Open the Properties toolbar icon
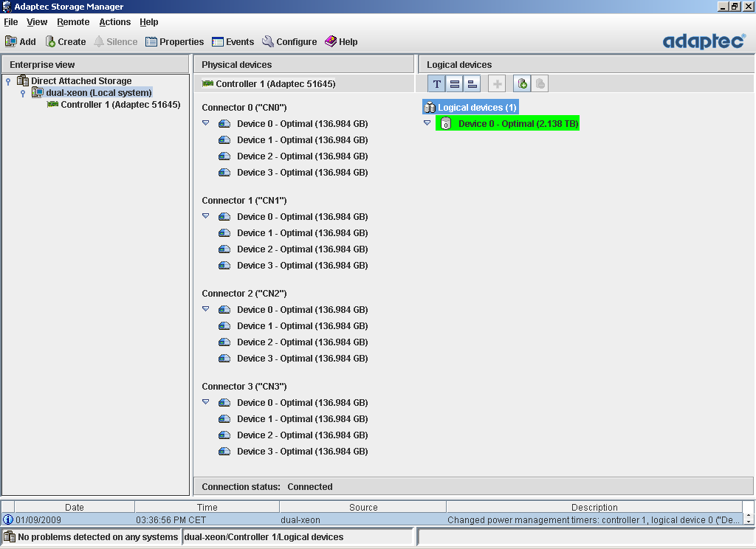This screenshot has height=549, width=756. [x=153, y=41]
